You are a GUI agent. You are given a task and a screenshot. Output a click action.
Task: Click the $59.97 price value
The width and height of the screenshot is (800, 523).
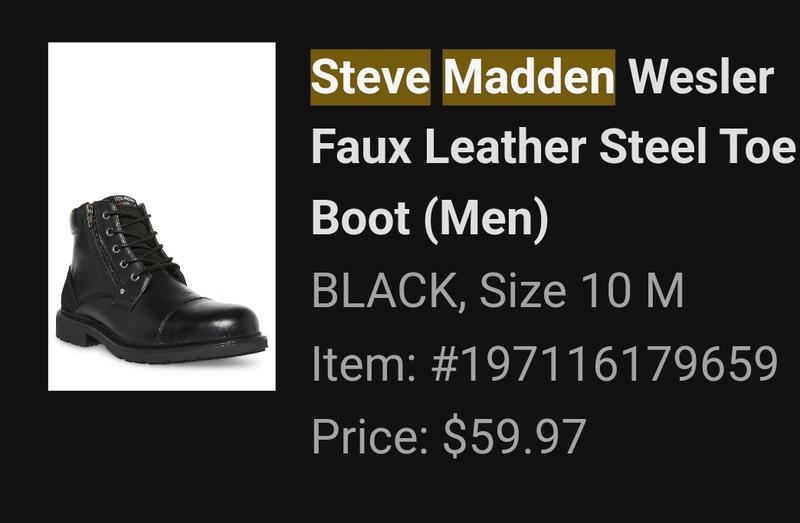click(x=514, y=436)
